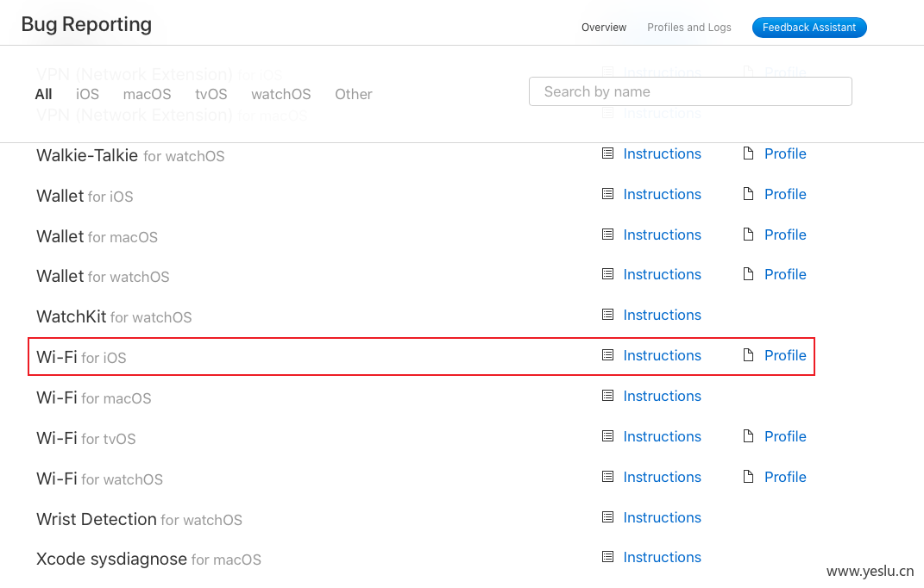Open the Instructions link for Wallet for macOS
924x588 pixels.
[662, 235]
